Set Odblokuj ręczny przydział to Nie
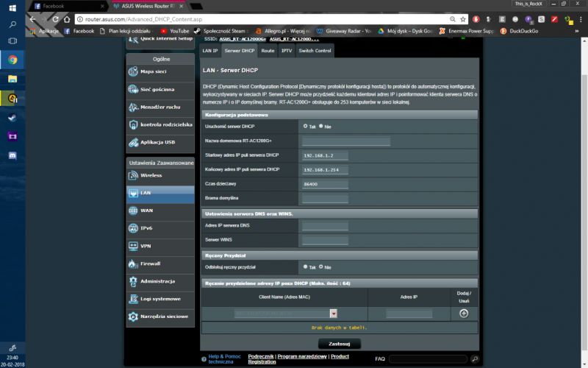Viewport: 588px width, 368px height. coord(321,266)
